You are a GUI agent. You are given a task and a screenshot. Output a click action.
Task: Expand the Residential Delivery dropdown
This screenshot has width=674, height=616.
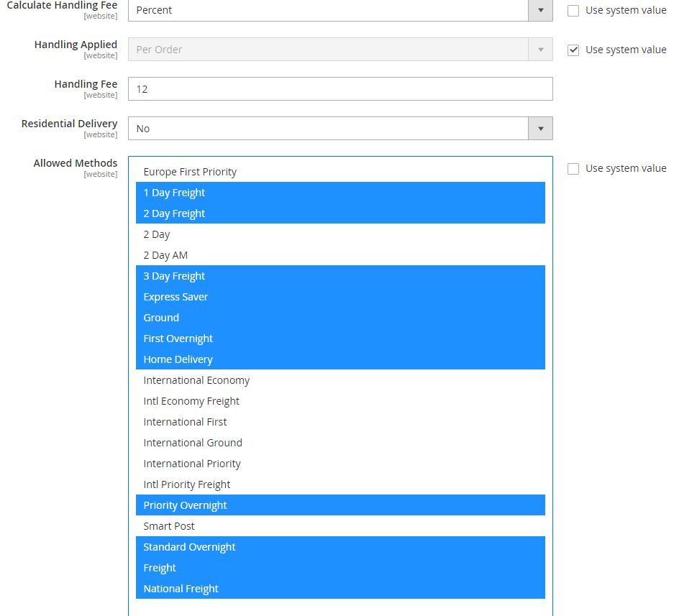[x=340, y=129]
